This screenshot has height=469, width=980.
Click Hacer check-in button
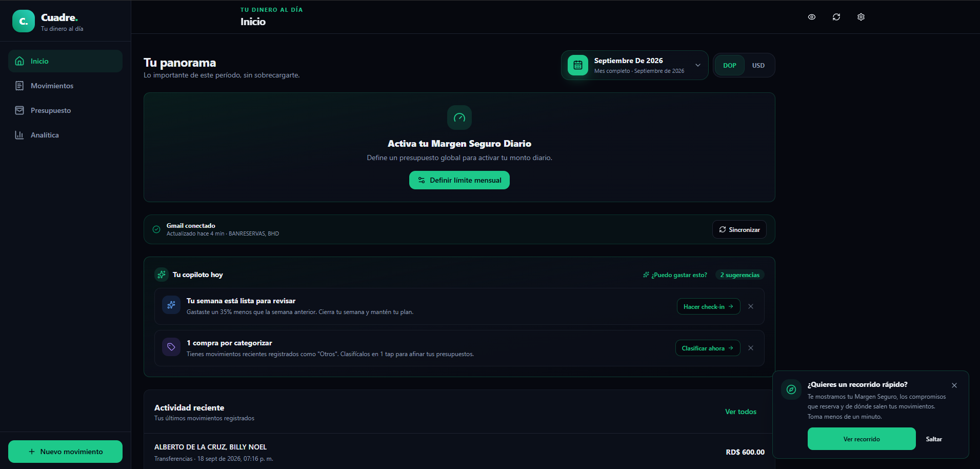tap(709, 306)
